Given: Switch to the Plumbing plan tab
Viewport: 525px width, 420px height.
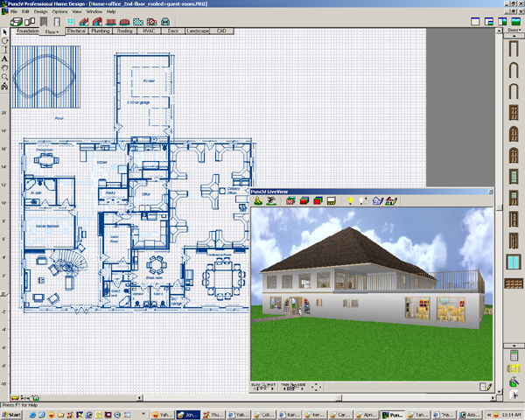Looking at the screenshot, I should tap(101, 31).
